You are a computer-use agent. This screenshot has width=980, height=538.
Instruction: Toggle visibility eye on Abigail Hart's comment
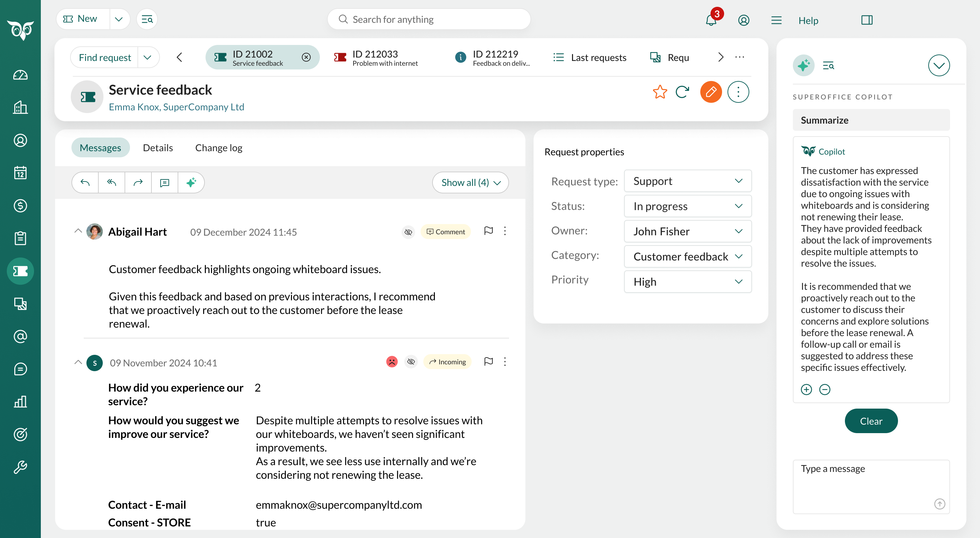point(408,232)
